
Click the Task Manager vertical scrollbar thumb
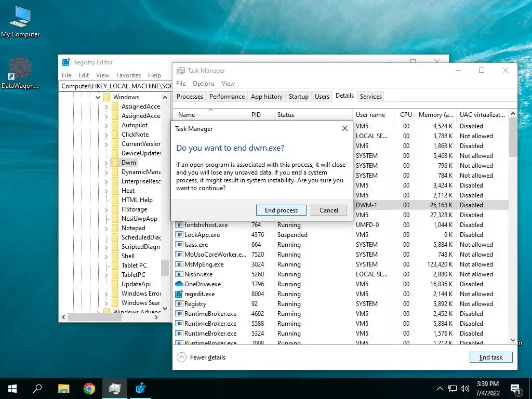tap(513, 137)
